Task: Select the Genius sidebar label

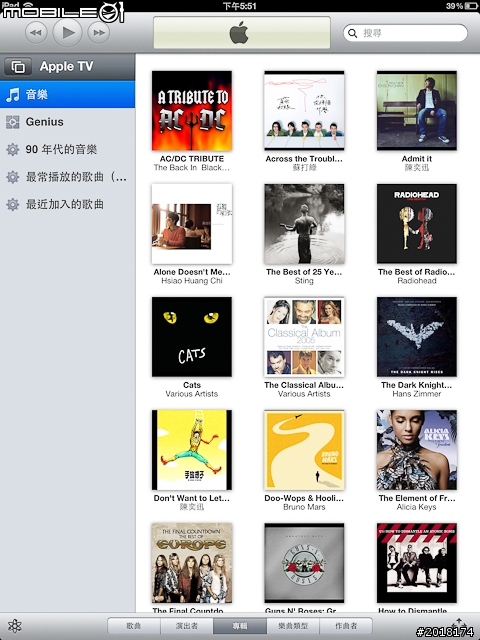Action: [44, 122]
